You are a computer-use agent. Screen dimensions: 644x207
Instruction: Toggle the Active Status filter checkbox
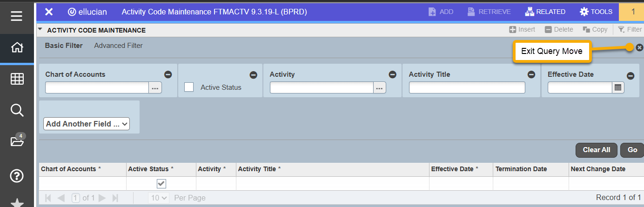pos(189,87)
